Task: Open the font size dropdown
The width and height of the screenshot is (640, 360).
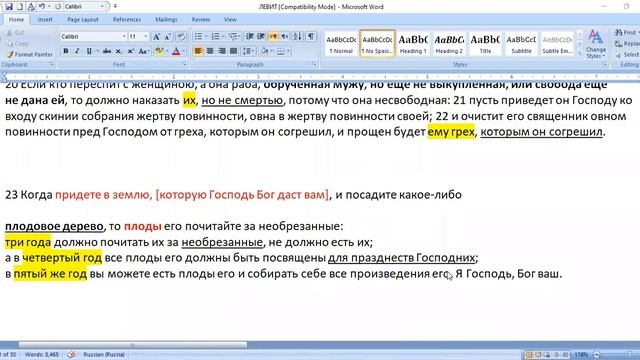Action: [x=145, y=37]
